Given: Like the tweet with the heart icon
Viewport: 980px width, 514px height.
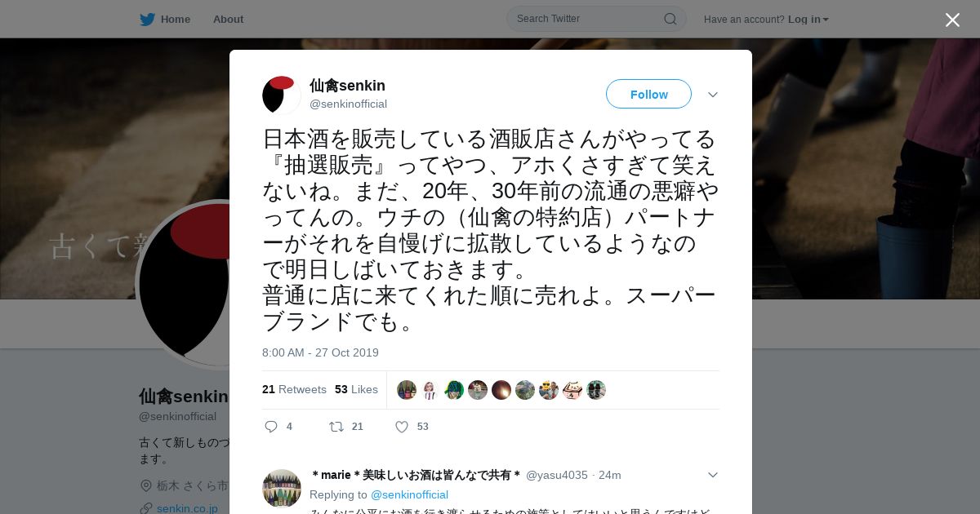Looking at the screenshot, I should [401, 427].
